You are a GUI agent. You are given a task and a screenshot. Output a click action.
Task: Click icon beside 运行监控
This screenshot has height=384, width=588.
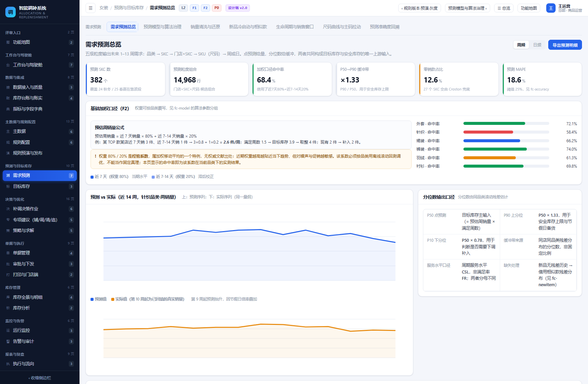click(8, 331)
